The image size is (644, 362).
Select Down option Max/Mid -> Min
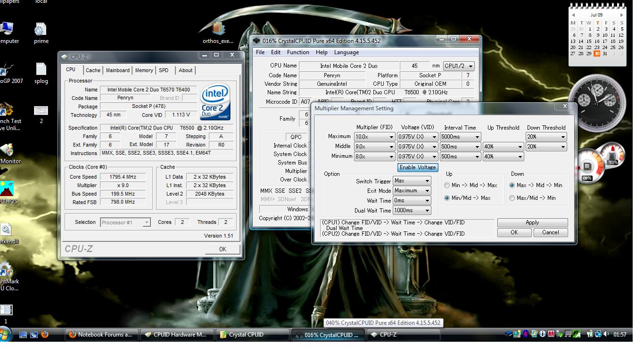click(533, 198)
